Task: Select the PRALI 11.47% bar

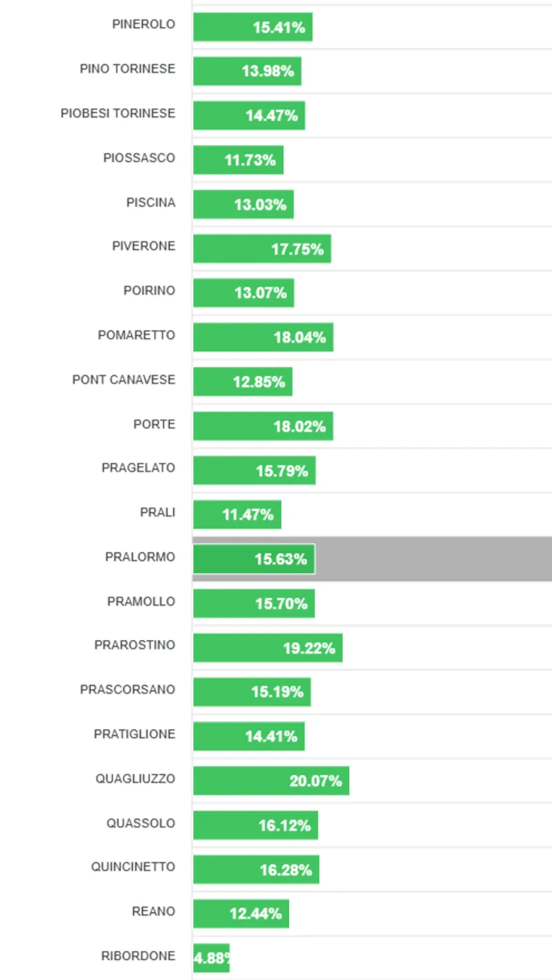Action: click(x=237, y=514)
